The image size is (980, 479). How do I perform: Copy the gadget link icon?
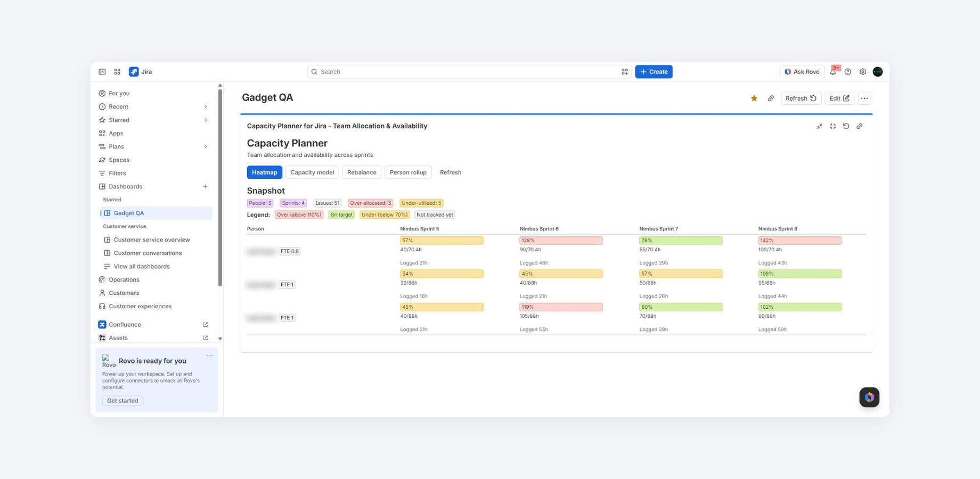point(860,126)
